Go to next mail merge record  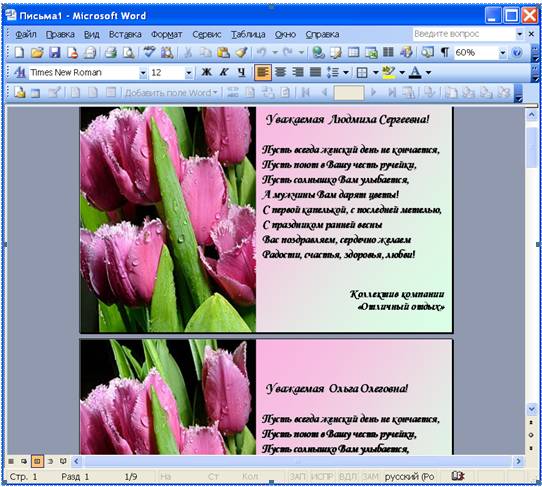373,93
